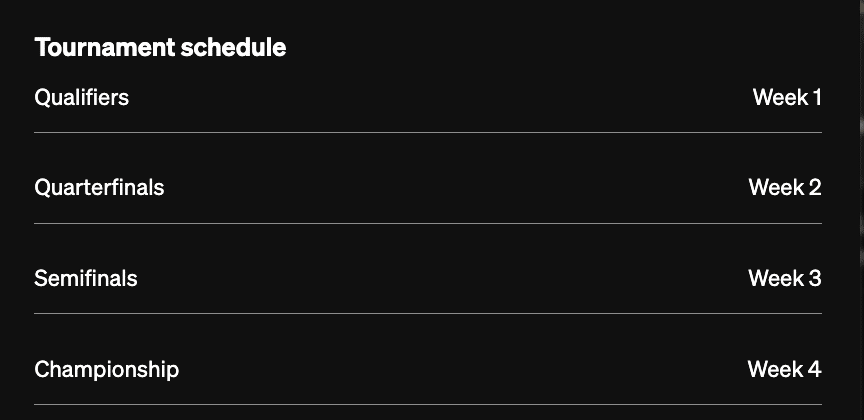Click the Week 3 value
Viewport: 864px width, 420px height.
(785, 278)
